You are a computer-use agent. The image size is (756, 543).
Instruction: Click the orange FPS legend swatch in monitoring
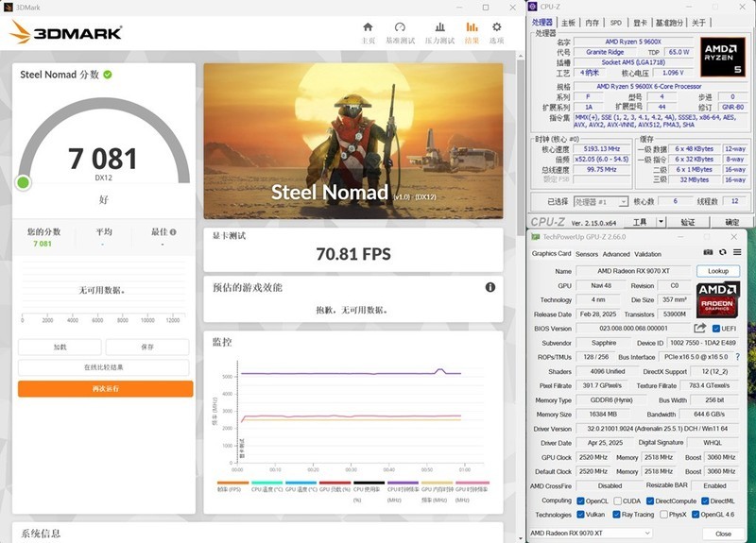click(x=232, y=483)
